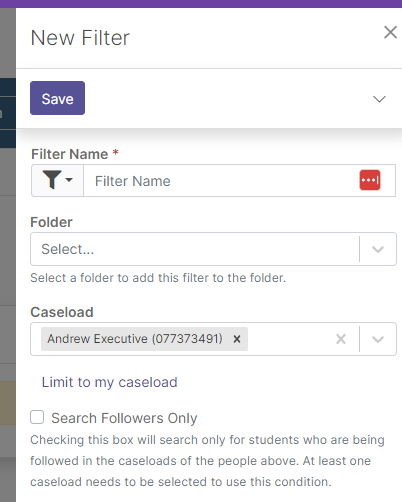402x502 pixels.
Task: Click the Search Followers Only label
Action: pos(124,418)
